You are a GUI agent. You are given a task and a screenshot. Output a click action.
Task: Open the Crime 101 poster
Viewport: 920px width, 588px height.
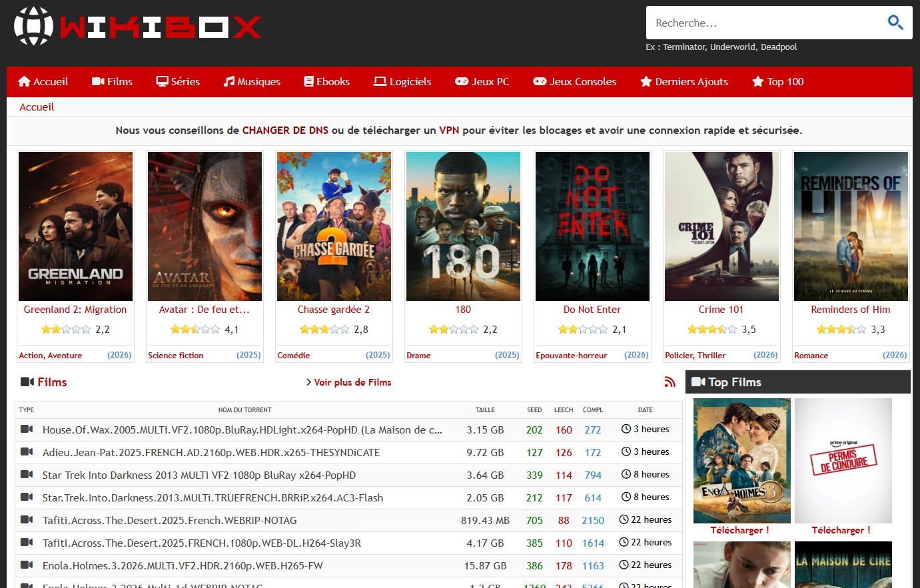[x=721, y=226]
